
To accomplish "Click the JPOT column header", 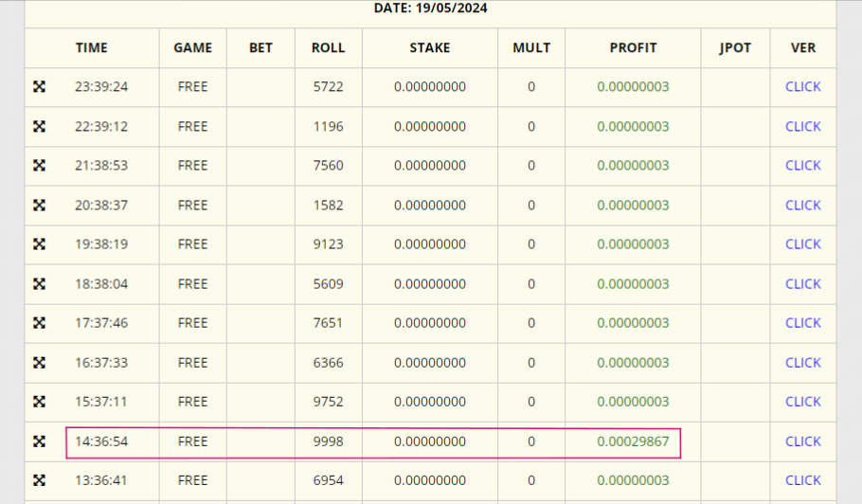I will point(735,47).
